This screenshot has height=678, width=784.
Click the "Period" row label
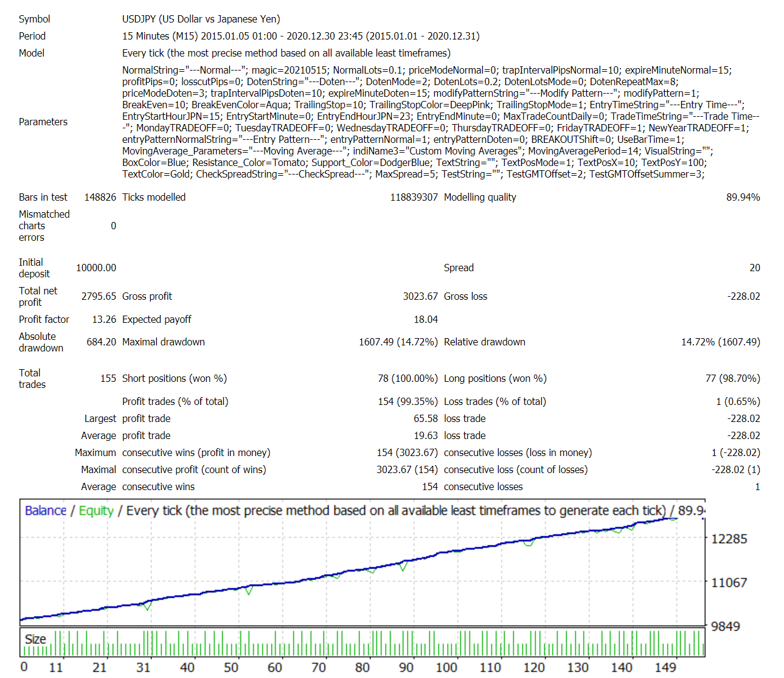[x=32, y=36]
